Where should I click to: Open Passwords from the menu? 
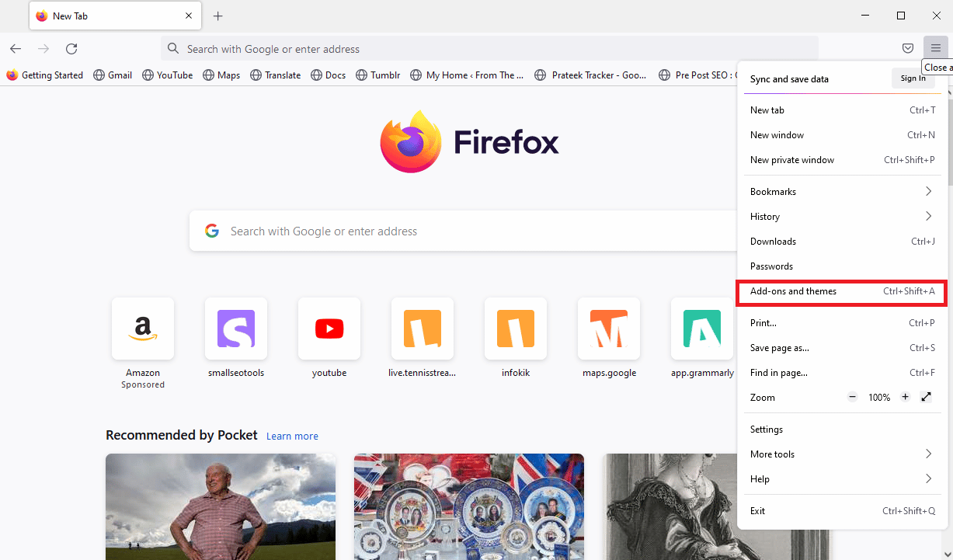tap(842, 266)
